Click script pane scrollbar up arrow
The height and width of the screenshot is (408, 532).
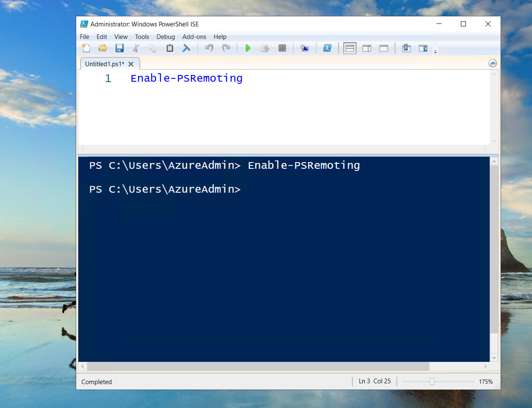[494, 75]
